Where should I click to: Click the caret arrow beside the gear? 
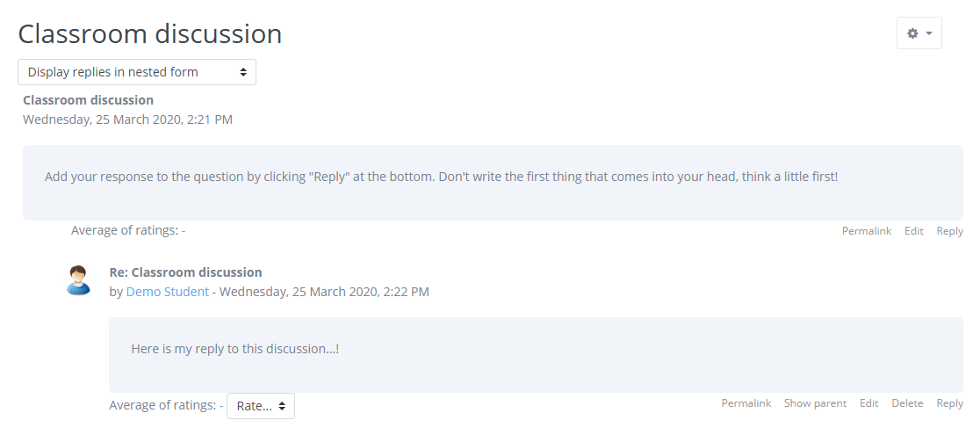(x=929, y=33)
